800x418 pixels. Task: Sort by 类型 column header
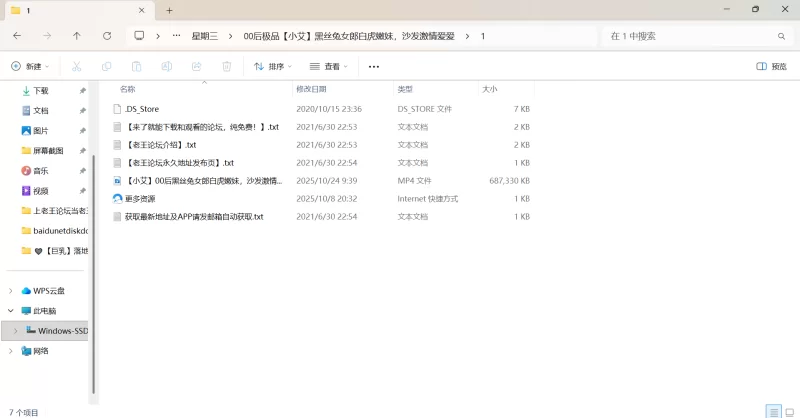coord(405,89)
